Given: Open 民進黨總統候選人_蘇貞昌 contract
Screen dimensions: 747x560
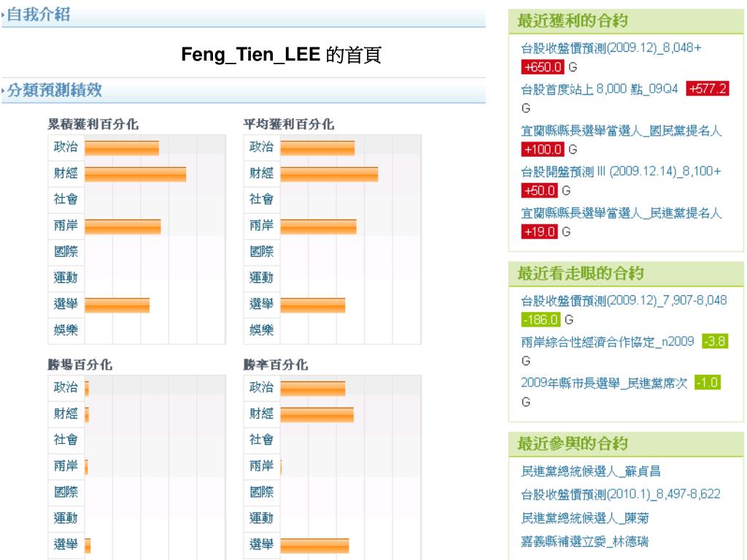Looking at the screenshot, I should tap(591, 472).
